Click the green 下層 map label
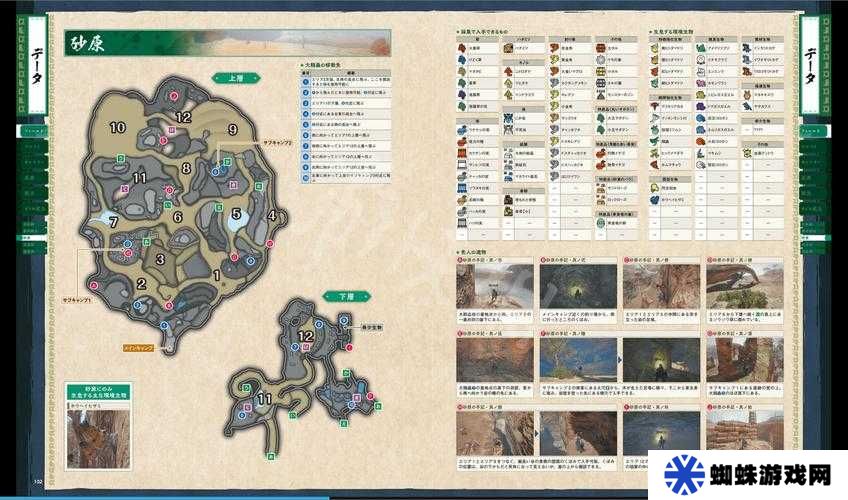Image resolution: width=848 pixels, height=500 pixels. (346, 297)
